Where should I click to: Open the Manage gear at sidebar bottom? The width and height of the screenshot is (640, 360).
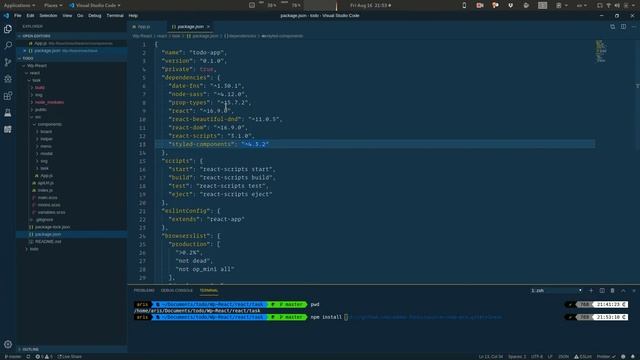8,344
